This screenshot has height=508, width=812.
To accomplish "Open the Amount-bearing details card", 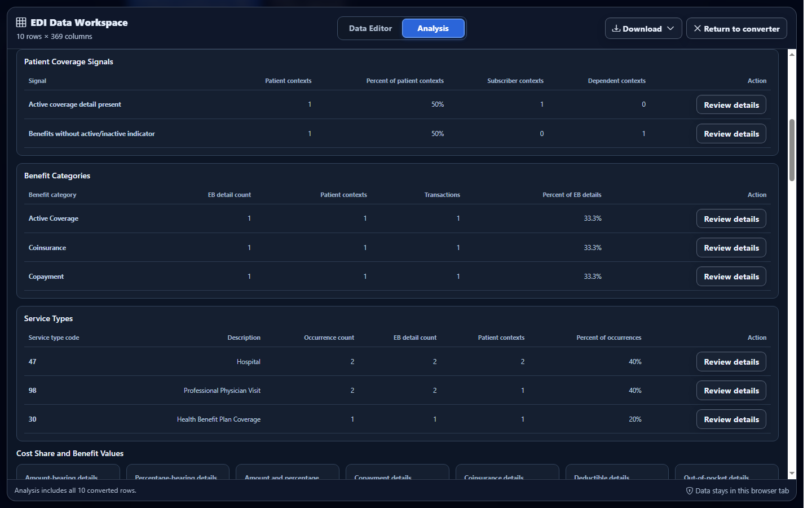I will (68, 472).
